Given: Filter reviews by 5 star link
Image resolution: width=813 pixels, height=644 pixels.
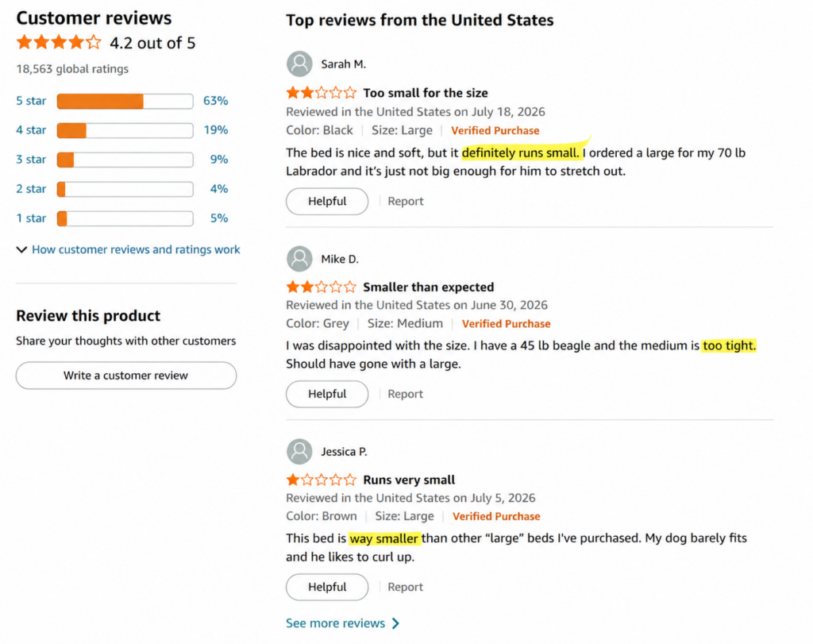Looking at the screenshot, I should 31,101.
